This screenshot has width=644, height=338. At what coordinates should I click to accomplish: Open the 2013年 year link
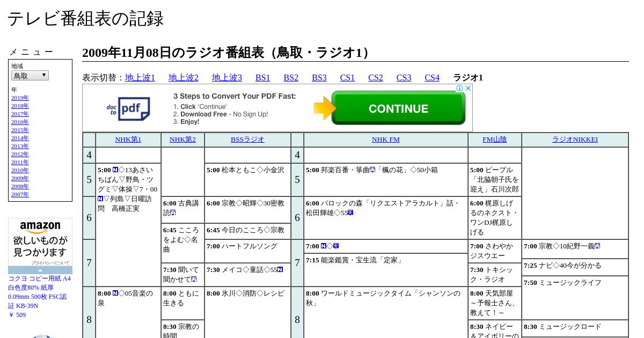(20, 146)
